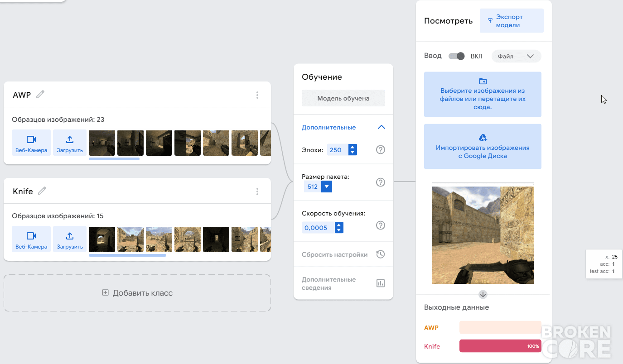Focus the Эпохи value field 250

(337, 149)
